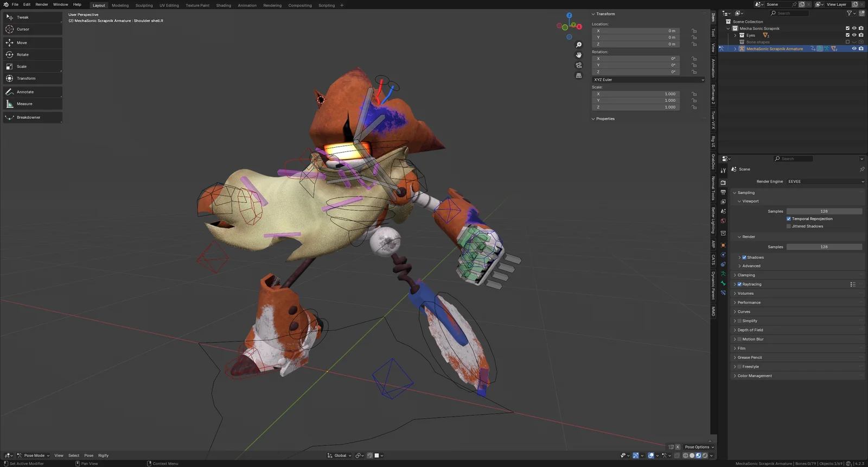The width and height of the screenshot is (868, 467).
Task: Expand the Performance panel
Action: [x=749, y=303]
